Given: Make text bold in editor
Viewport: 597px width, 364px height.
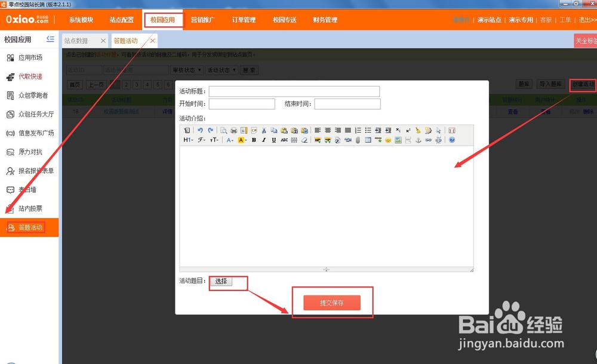Looking at the screenshot, I should pyautogui.click(x=254, y=140).
